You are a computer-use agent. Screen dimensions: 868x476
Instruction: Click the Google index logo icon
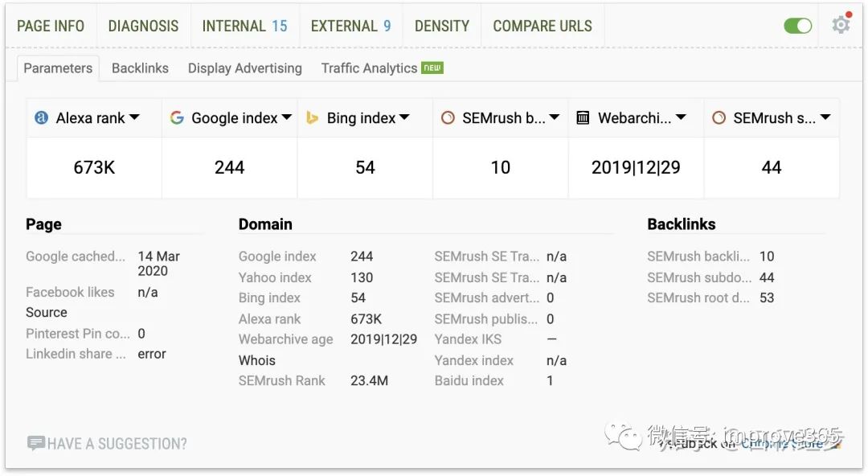[x=177, y=117]
